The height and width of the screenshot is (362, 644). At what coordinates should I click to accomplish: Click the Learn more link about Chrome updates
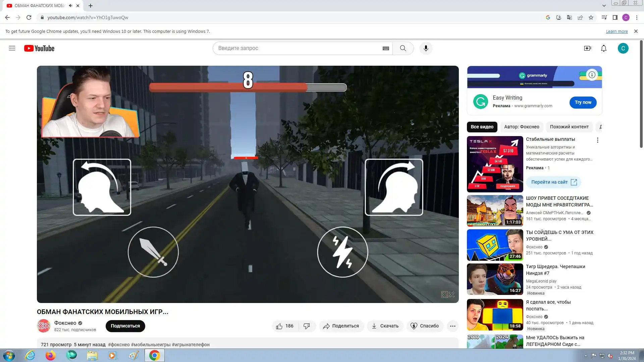[616, 31]
